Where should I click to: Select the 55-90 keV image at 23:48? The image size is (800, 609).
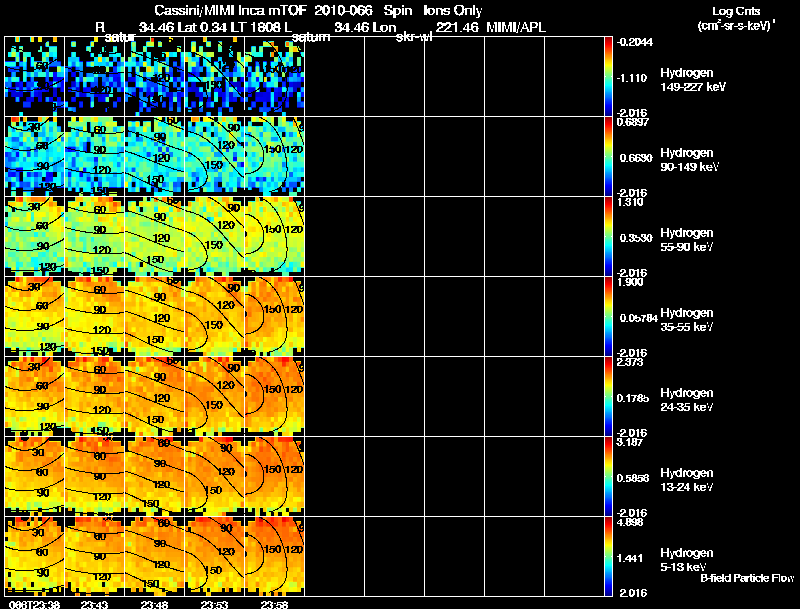click(x=155, y=237)
